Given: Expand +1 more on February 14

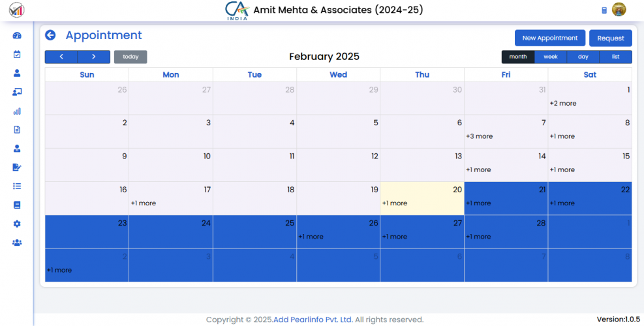Looking at the screenshot, I should [x=478, y=170].
